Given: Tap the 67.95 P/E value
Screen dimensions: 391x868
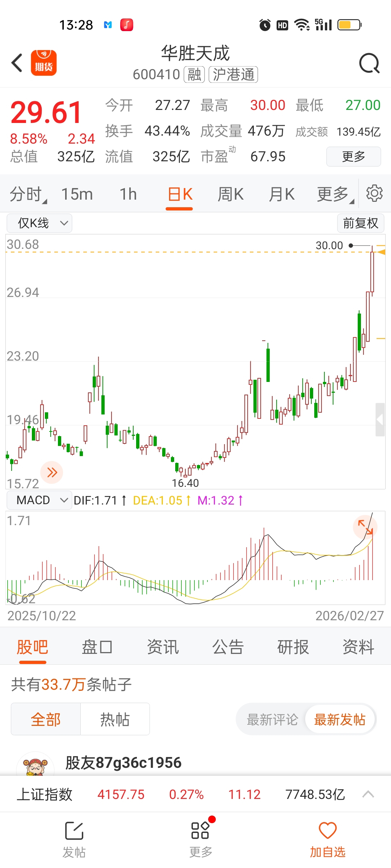Looking at the screenshot, I should point(268,157).
